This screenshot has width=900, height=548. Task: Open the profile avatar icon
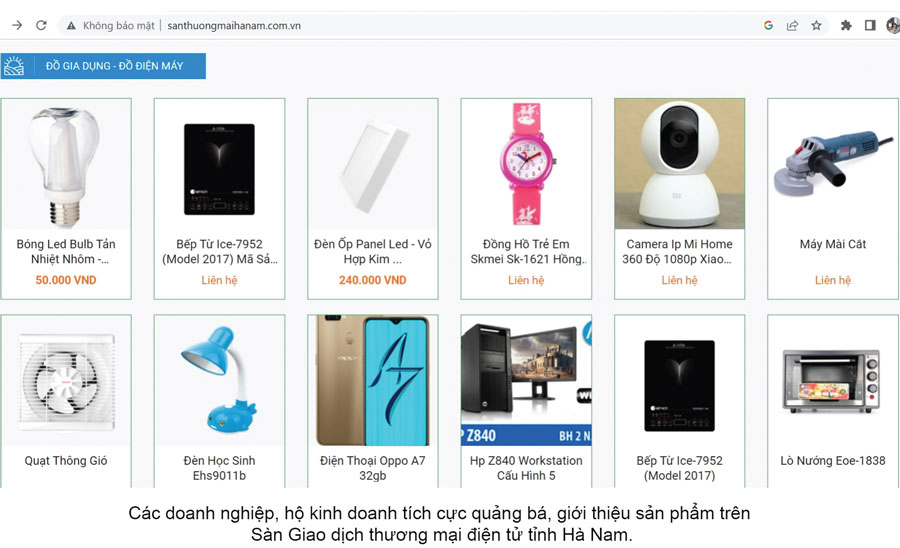(893, 25)
